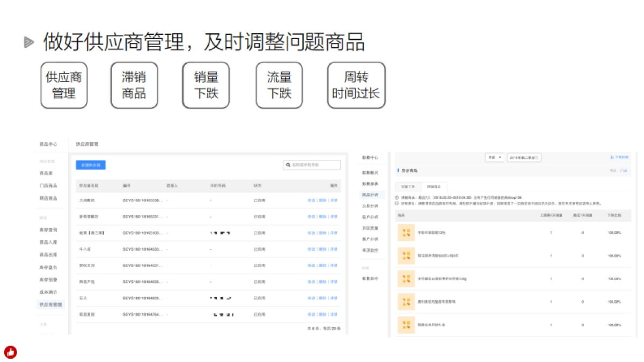Screen dimensions: 644x362
Task: Click the magnifier icon in supplier search
Action: [x=288, y=165]
